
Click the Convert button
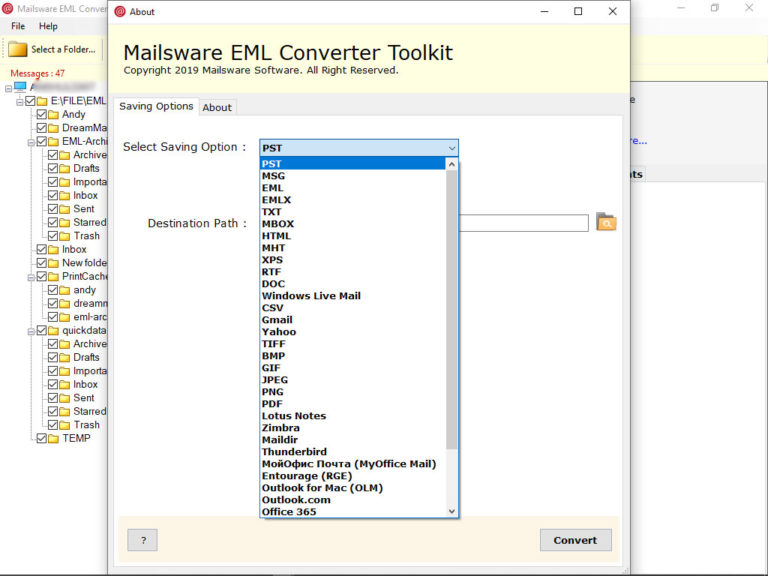pos(576,540)
